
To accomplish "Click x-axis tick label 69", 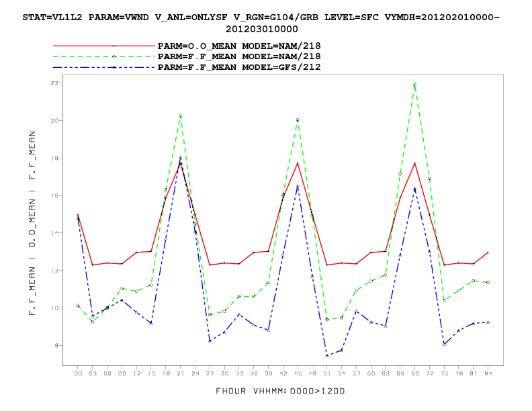I will (x=415, y=373).
